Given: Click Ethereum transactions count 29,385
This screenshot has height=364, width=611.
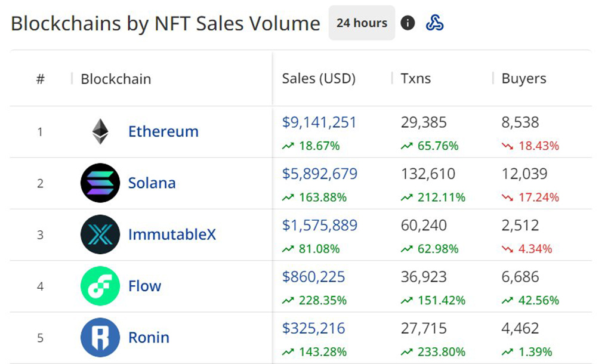Looking at the screenshot, I should (x=424, y=122).
